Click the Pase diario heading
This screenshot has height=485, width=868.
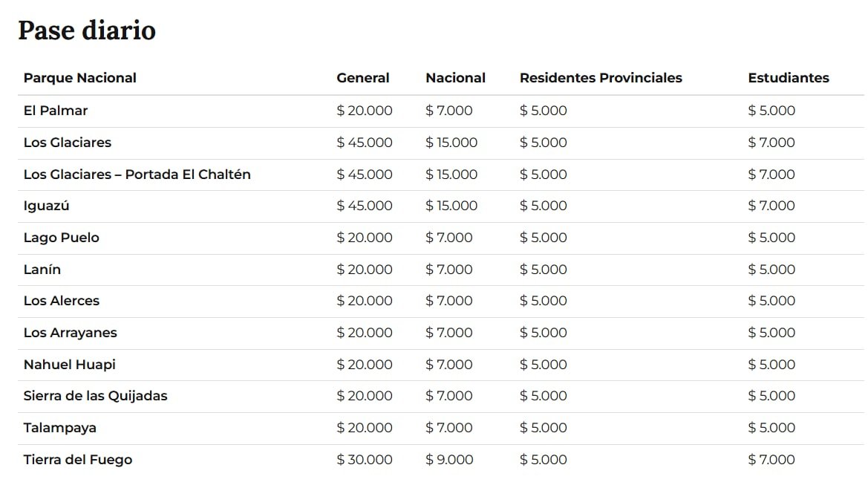click(87, 30)
